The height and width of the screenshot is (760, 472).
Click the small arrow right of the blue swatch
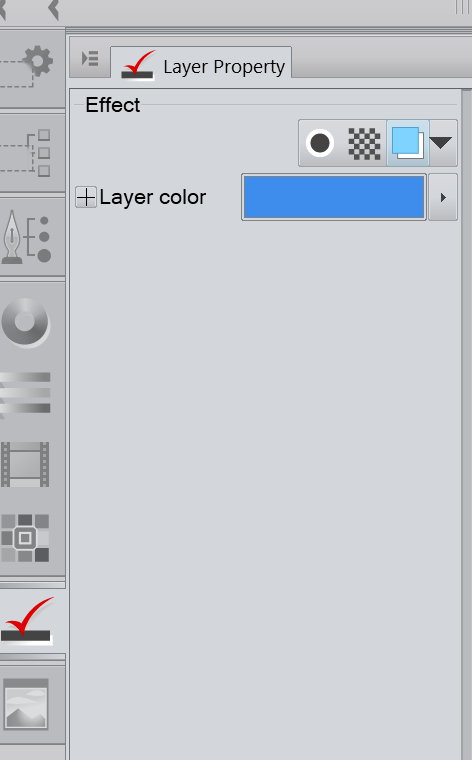443,197
